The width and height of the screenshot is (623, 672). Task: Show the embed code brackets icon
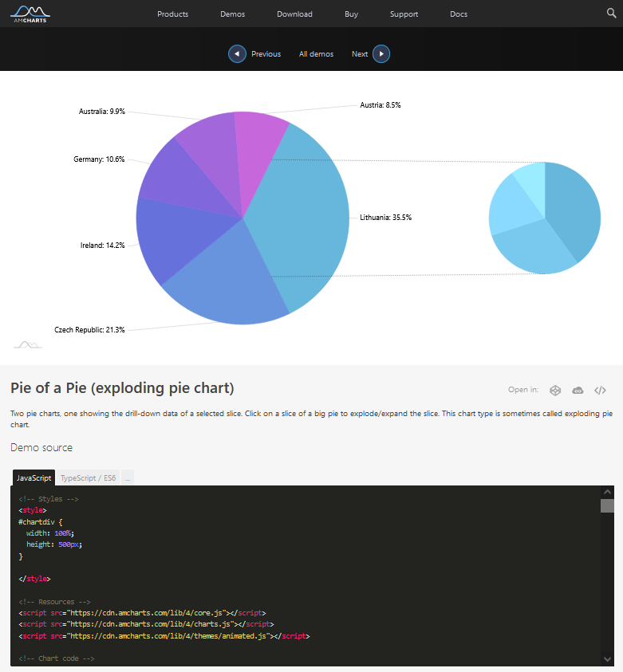point(600,390)
